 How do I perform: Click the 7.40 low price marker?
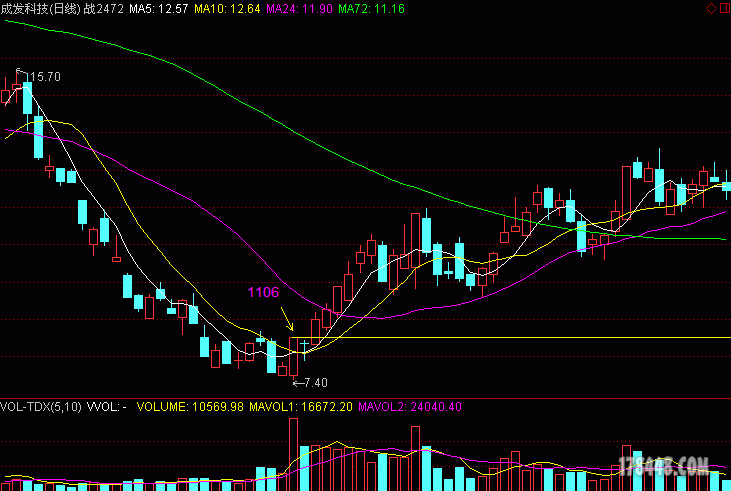[x=314, y=382]
